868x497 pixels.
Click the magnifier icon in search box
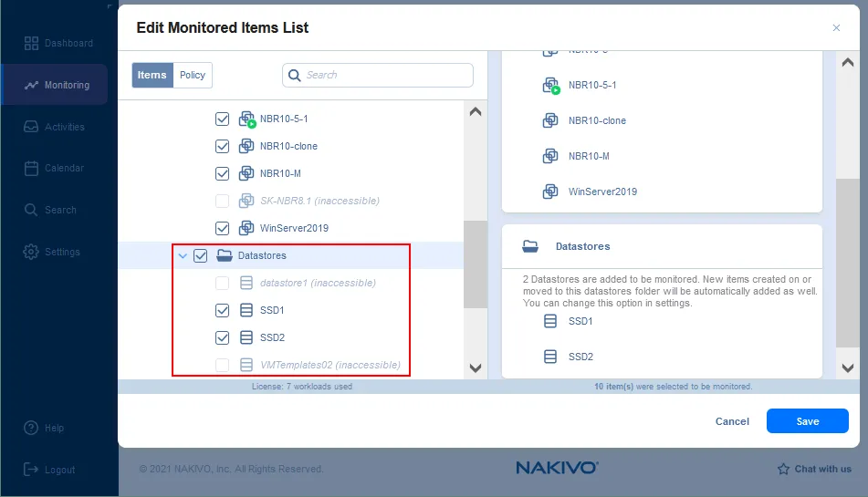point(295,76)
